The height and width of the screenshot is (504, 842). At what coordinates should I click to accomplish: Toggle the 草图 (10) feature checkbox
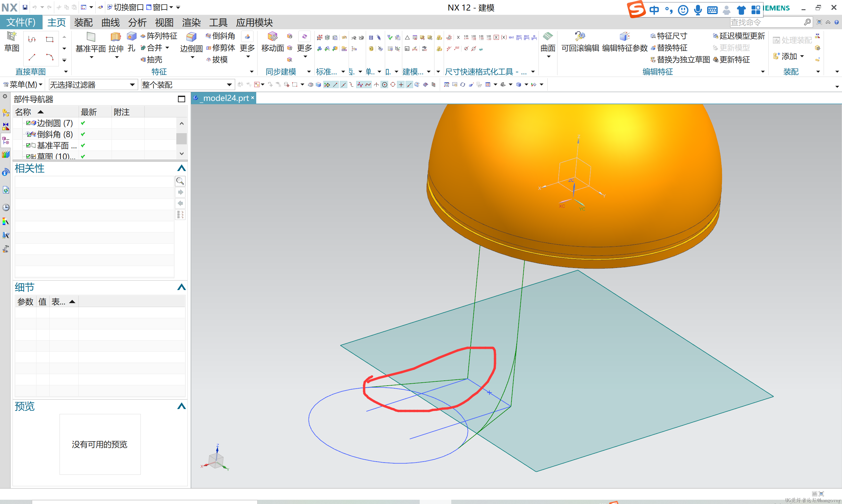(x=28, y=156)
